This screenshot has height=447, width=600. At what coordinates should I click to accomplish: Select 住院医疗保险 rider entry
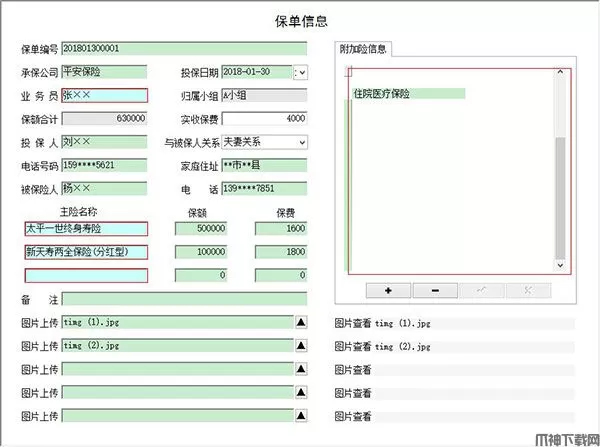pos(408,94)
